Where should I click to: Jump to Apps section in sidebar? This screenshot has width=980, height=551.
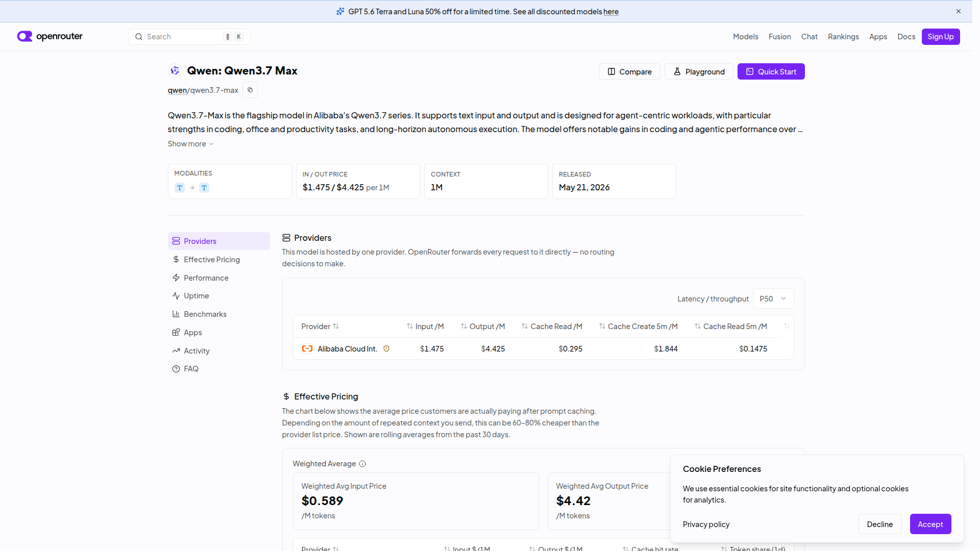coord(219,332)
